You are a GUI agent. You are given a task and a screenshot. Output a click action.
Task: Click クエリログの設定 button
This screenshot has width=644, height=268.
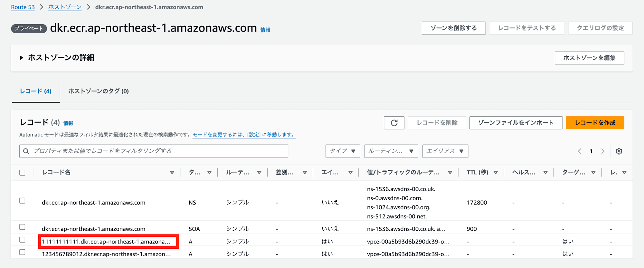(600, 28)
